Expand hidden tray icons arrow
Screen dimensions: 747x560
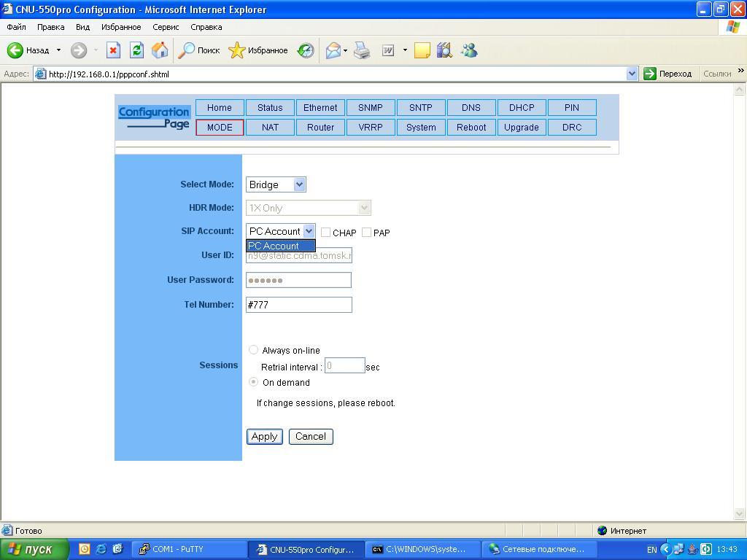665,550
